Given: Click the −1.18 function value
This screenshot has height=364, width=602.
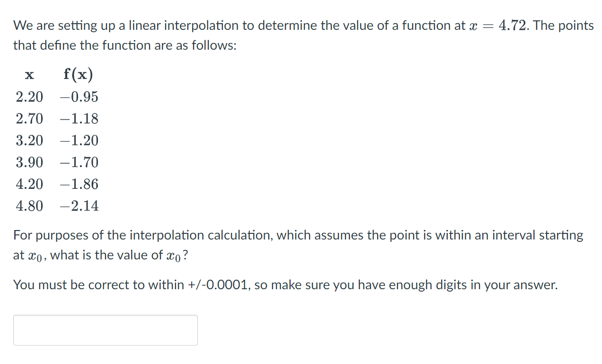Looking at the screenshot, I should (79, 119).
